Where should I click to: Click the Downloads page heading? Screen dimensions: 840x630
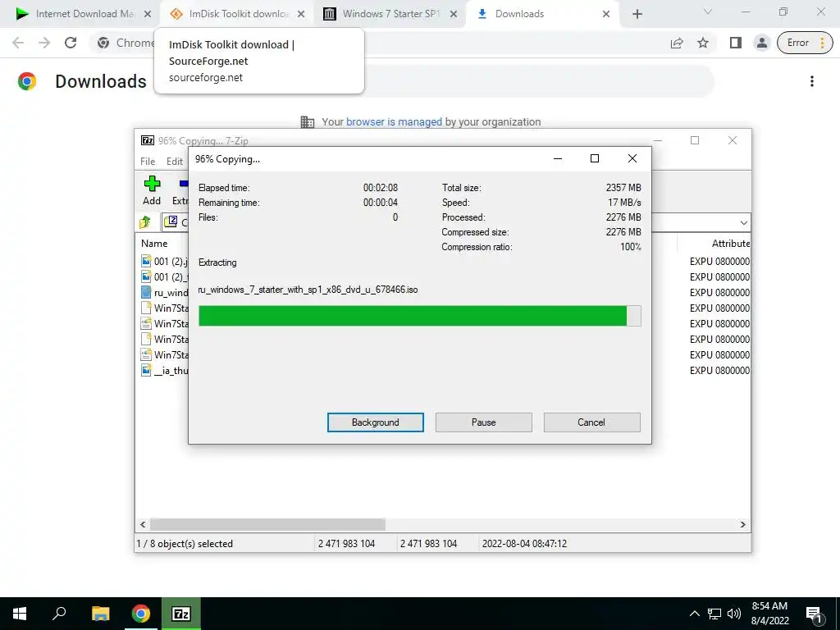click(x=101, y=81)
